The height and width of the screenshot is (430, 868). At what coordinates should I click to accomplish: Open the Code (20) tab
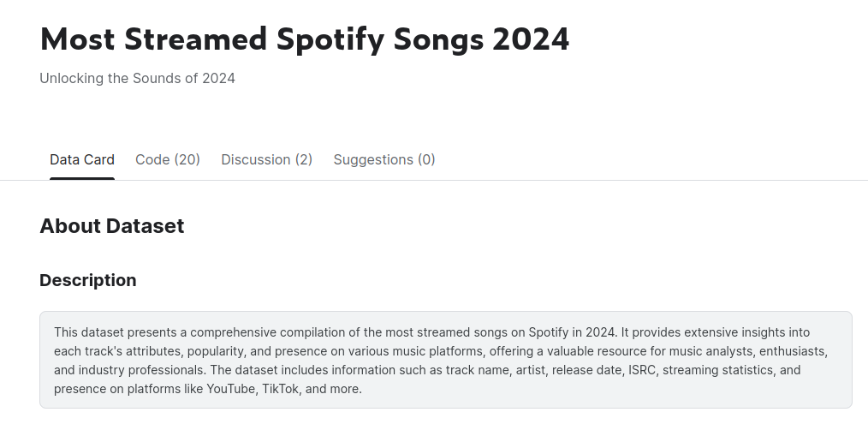(x=168, y=159)
